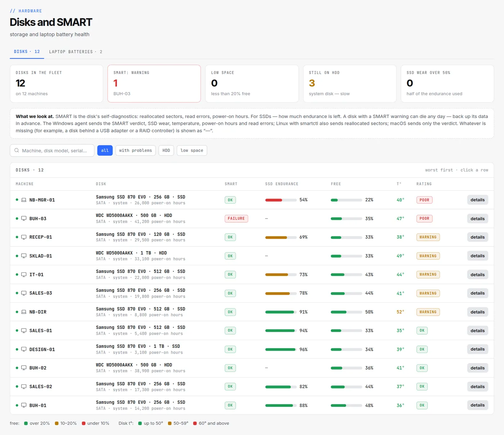Click the red 54% endurance bar for NB-MGR-01
The width and height of the screenshot is (504, 435).
click(x=281, y=200)
